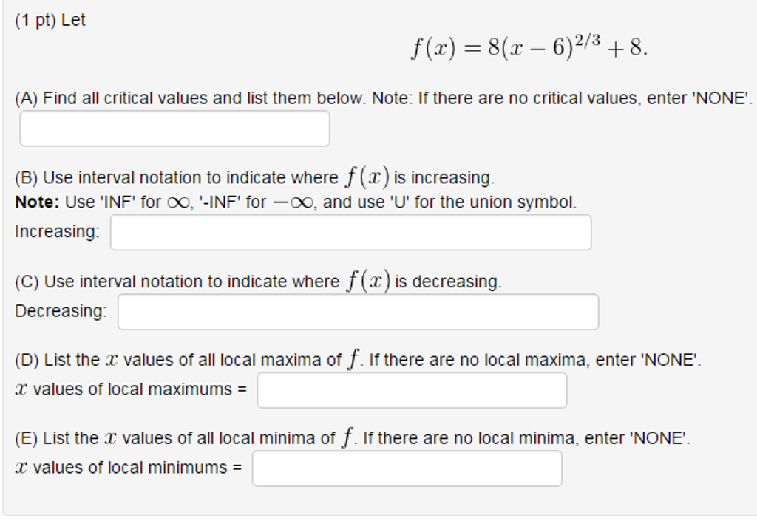Click the Decreasing: label text
Screen dimensions: 757x532
point(61,310)
